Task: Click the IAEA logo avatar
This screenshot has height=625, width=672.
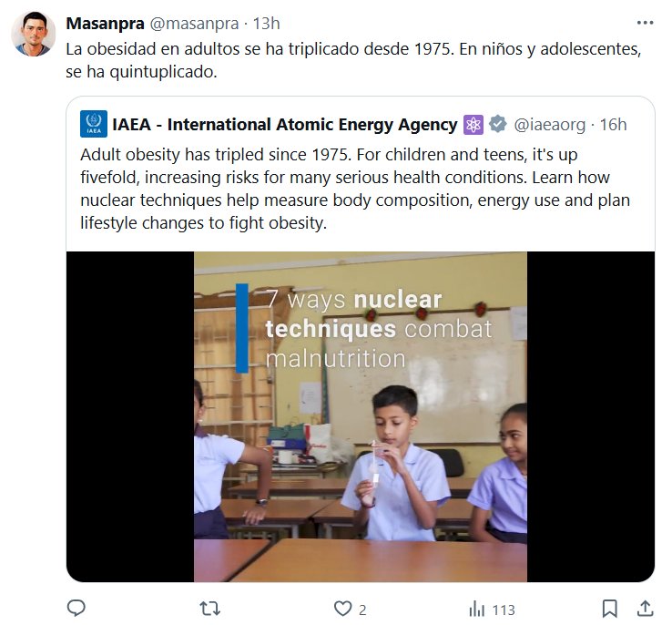Action: tap(94, 124)
